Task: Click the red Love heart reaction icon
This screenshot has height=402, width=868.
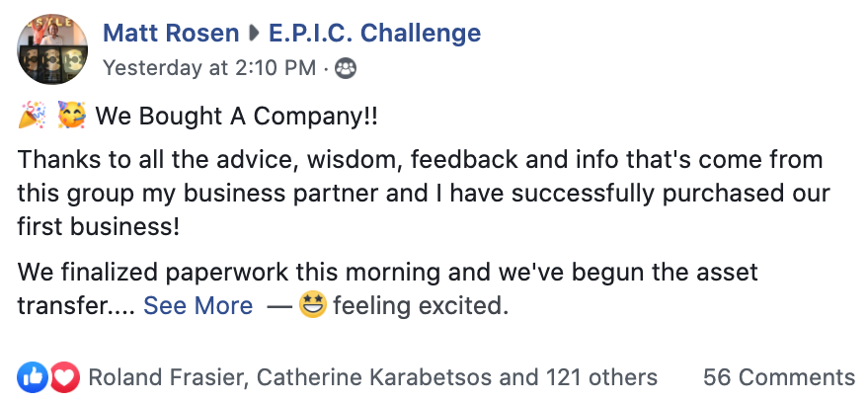Action: coord(64,376)
